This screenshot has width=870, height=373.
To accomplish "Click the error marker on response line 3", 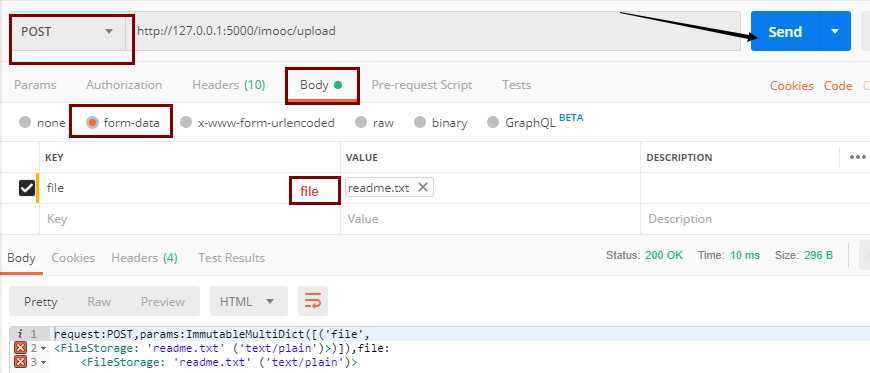I will (x=20, y=362).
